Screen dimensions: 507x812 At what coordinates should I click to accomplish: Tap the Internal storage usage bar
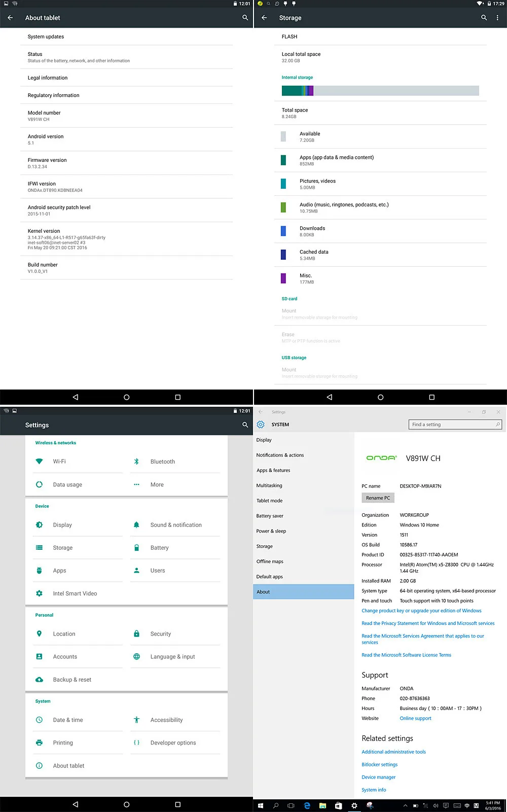380,91
